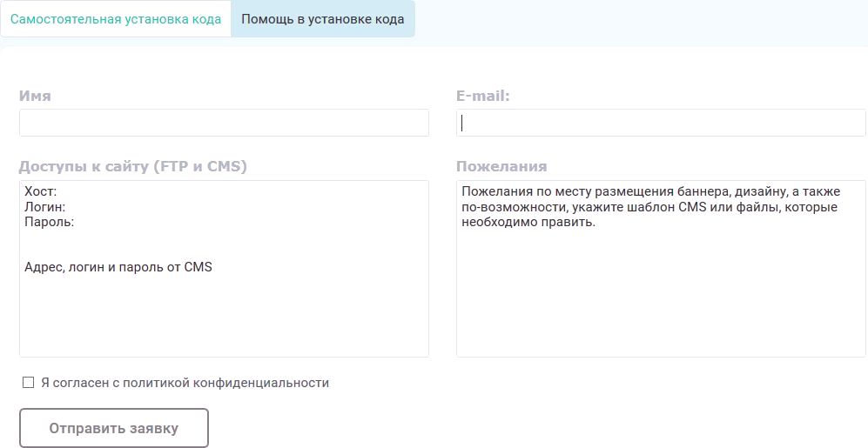This screenshot has width=868, height=448.
Task: Click the blank line above the CMS address text
Action: [x=131, y=245]
